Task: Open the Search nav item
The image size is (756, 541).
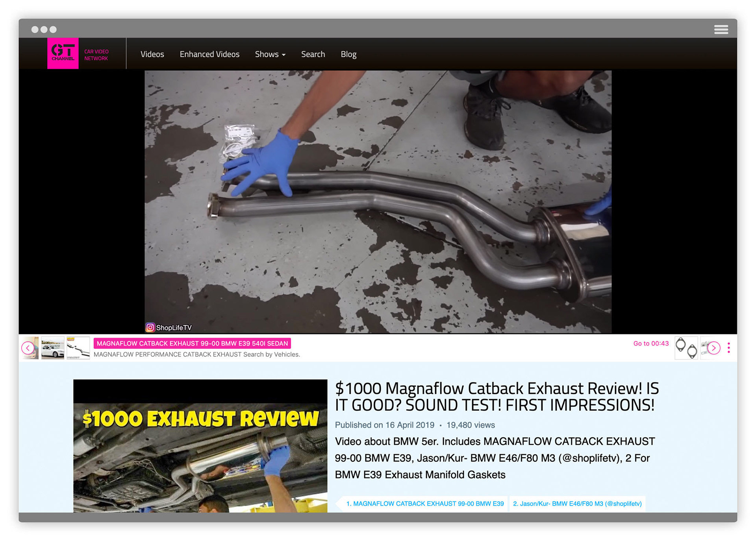Action: point(313,54)
